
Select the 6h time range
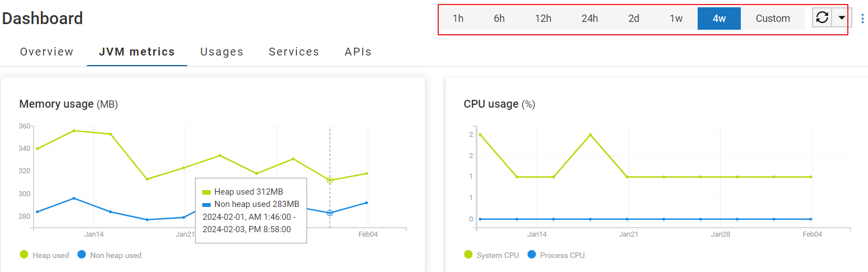499,19
